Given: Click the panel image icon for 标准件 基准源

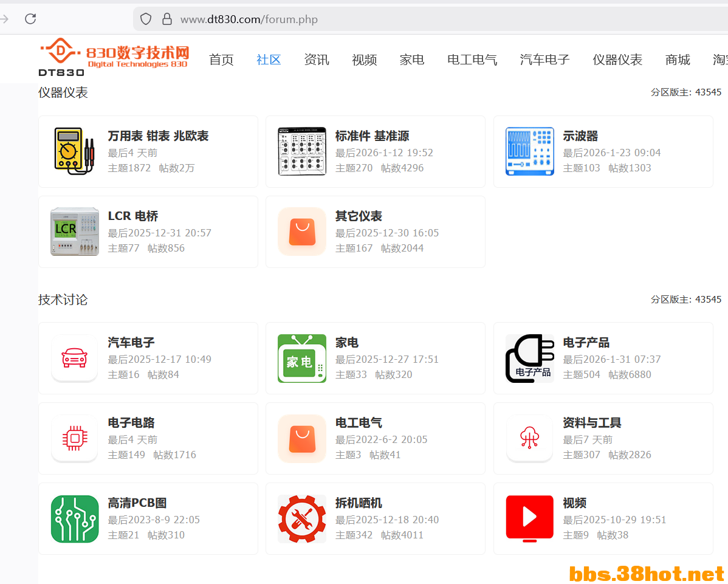Looking at the screenshot, I should [x=302, y=151].
